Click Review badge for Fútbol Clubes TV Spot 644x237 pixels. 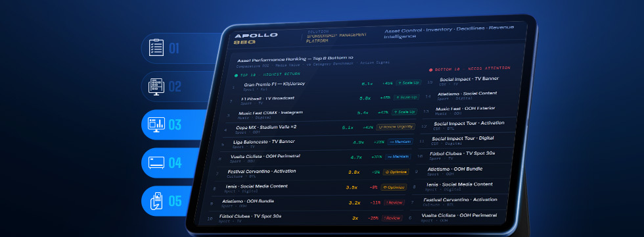(x=392, y=218)
